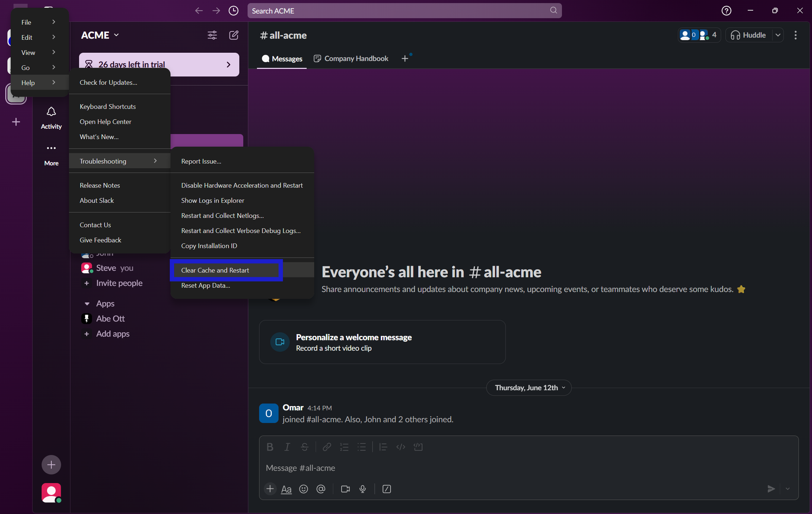Select Omar's profile avatar in the message
Viewport: 812px width, 514px height.
point(268,413)
